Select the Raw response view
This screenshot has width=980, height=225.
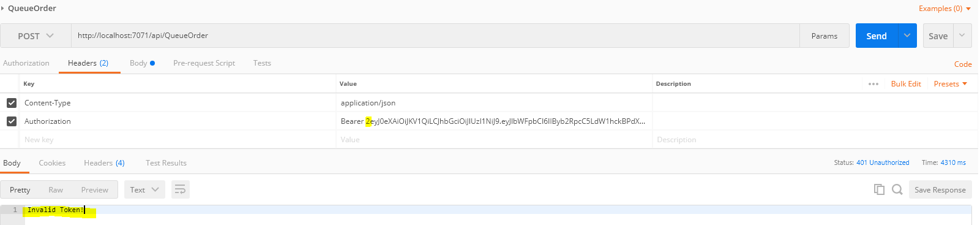(x=56, y=190)
